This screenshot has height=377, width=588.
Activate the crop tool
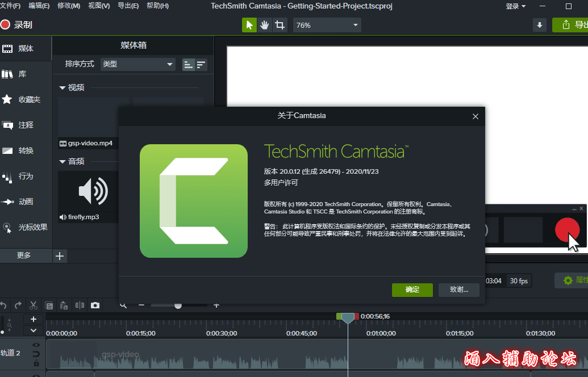click(x=280, y=25)
